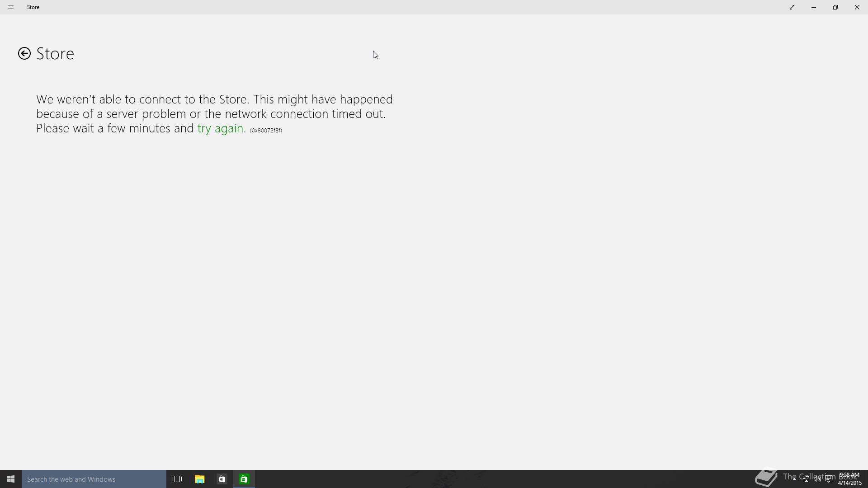Open the volume control tray icon
This screenshot has width=868, height=488.
817,479
